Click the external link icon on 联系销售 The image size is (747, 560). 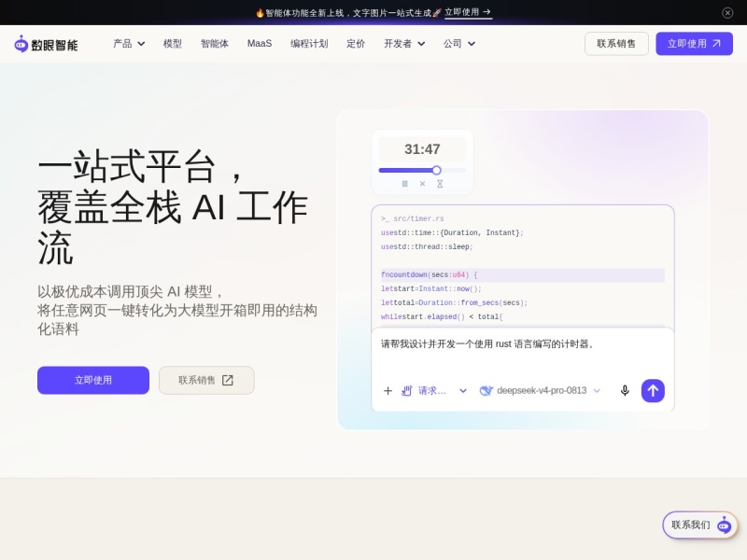tap(228, 380)
